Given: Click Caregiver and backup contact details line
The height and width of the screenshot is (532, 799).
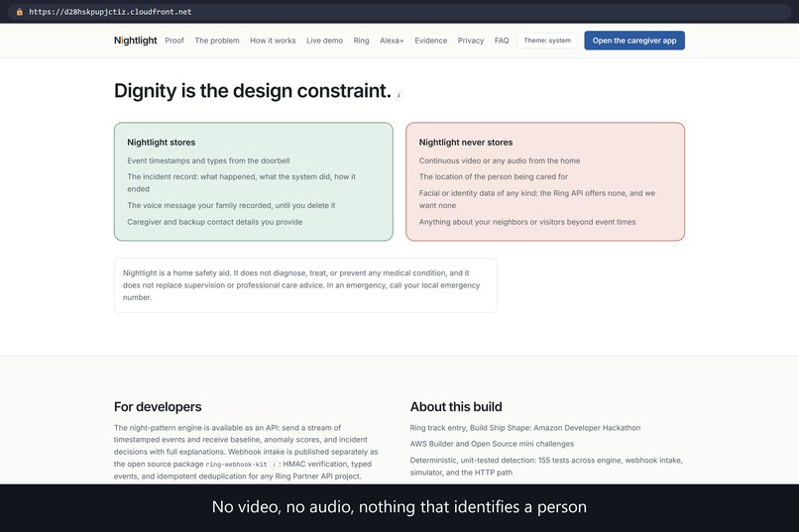Looking at the screenshot, I should (x=214, y=222).
